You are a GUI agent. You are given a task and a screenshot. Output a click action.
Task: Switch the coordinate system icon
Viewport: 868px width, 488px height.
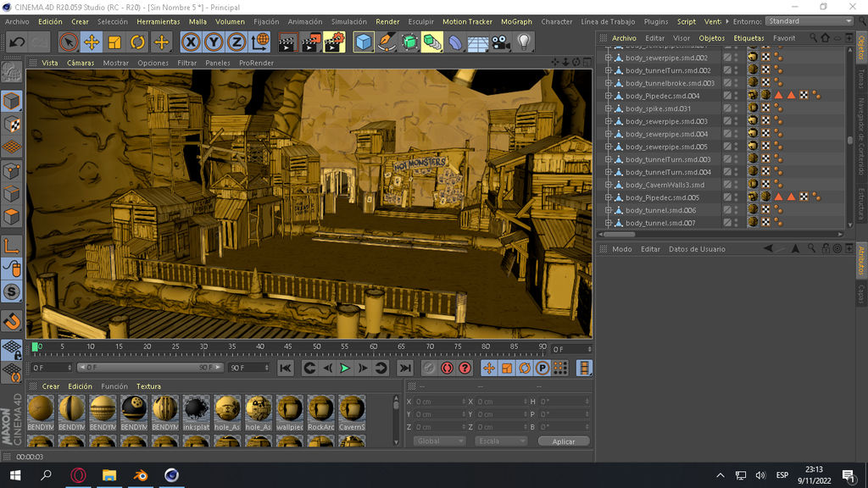point(259,42)
